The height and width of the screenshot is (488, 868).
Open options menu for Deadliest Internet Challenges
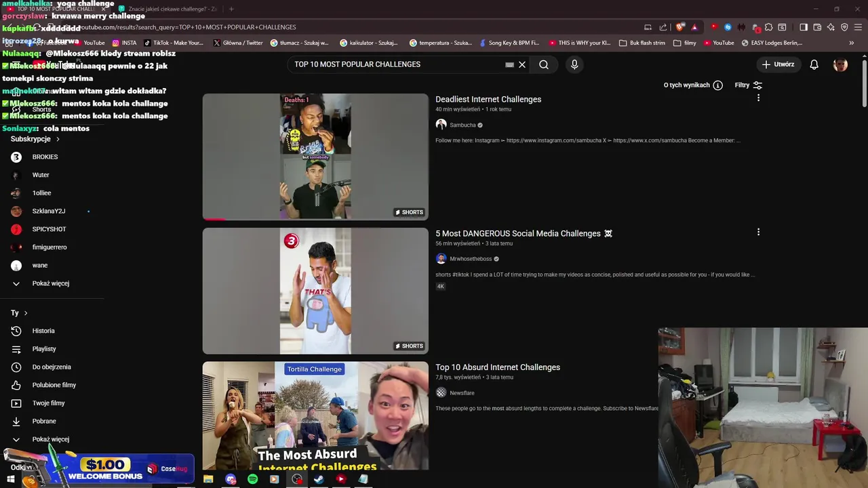tap(758, 98)
